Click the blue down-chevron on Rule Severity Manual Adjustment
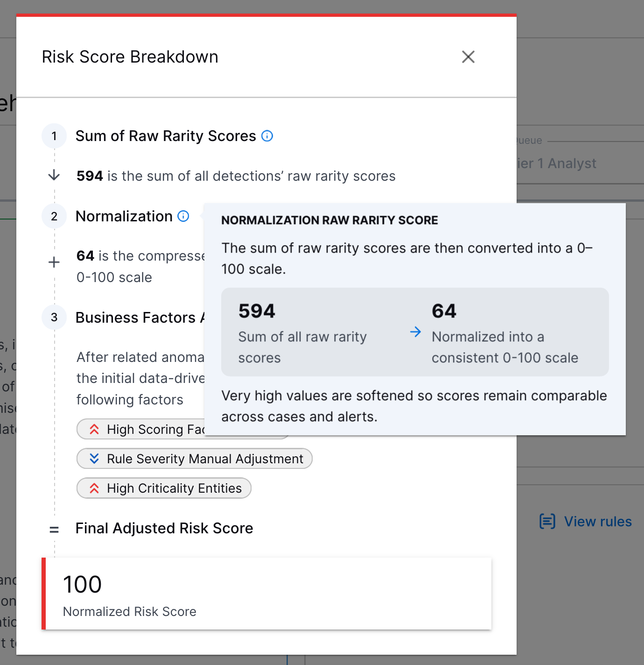 coord(95,459)
